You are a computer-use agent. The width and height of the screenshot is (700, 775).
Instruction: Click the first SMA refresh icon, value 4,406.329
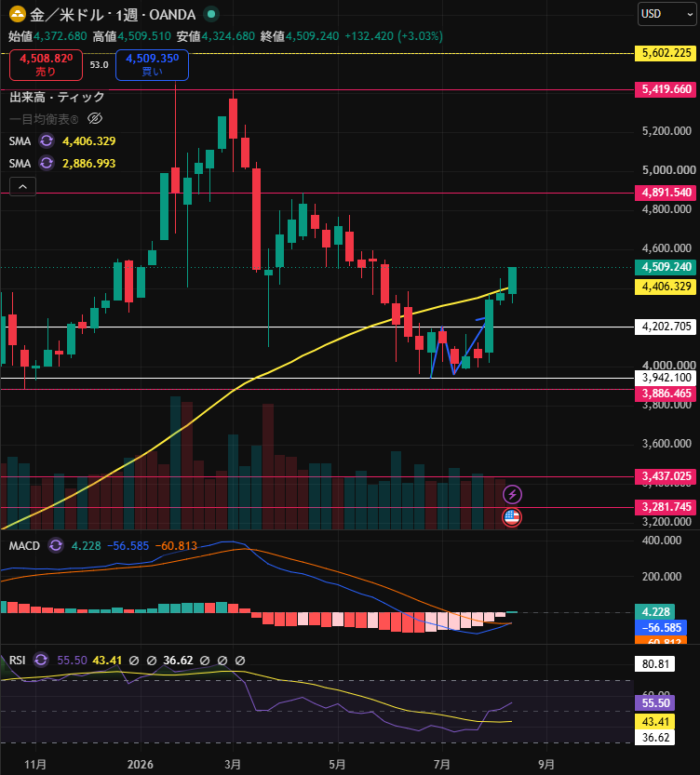coord(47,140)
